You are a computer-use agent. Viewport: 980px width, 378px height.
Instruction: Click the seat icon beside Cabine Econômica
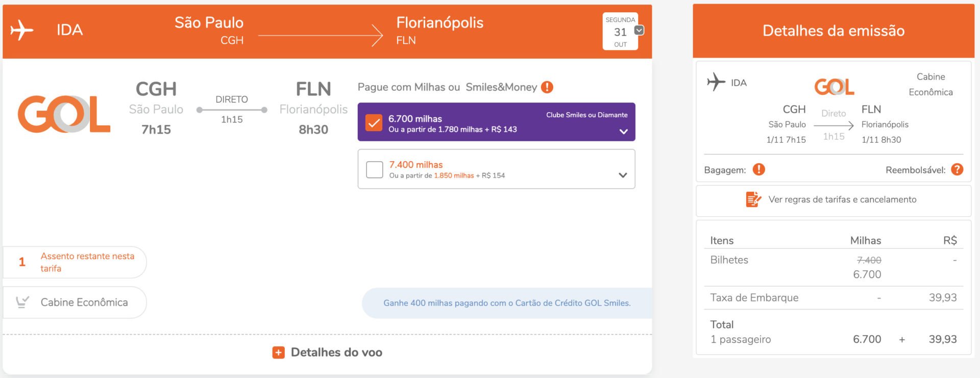pyautogui.click(x=22, y=302)
